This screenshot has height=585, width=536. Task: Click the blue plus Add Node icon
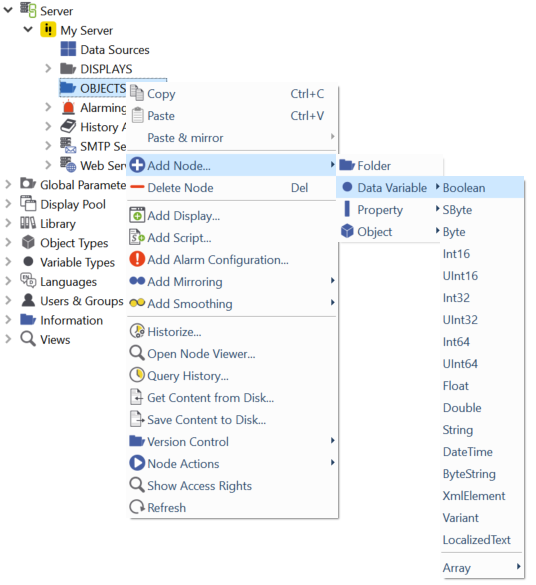click(x=137, y=165)
